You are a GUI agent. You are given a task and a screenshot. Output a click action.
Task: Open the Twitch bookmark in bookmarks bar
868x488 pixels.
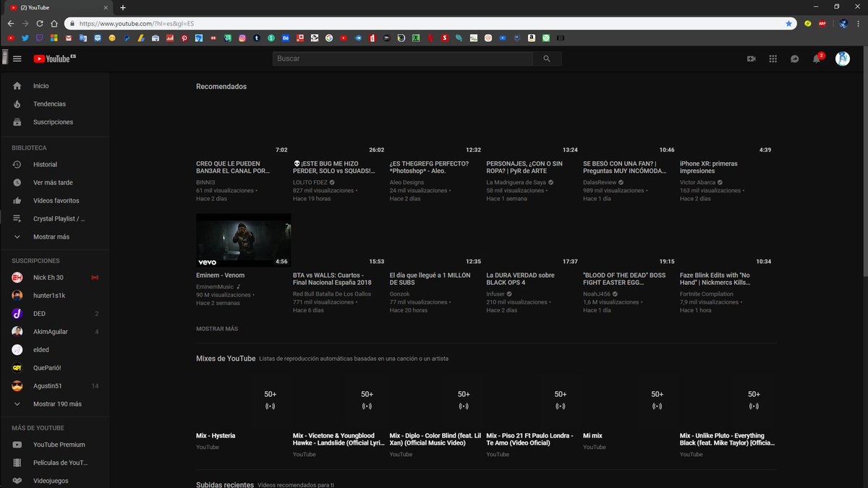click(40, 38)
